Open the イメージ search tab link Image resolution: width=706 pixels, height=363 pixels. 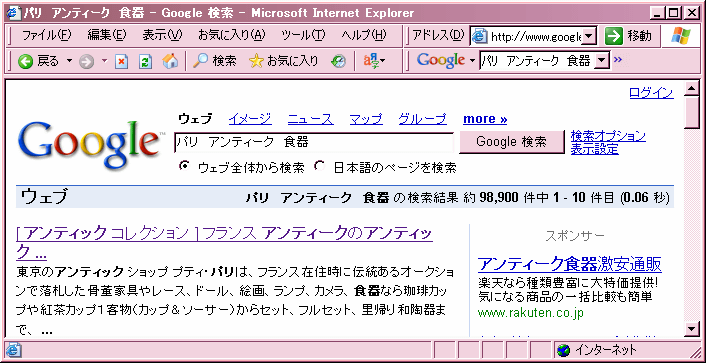250,119
